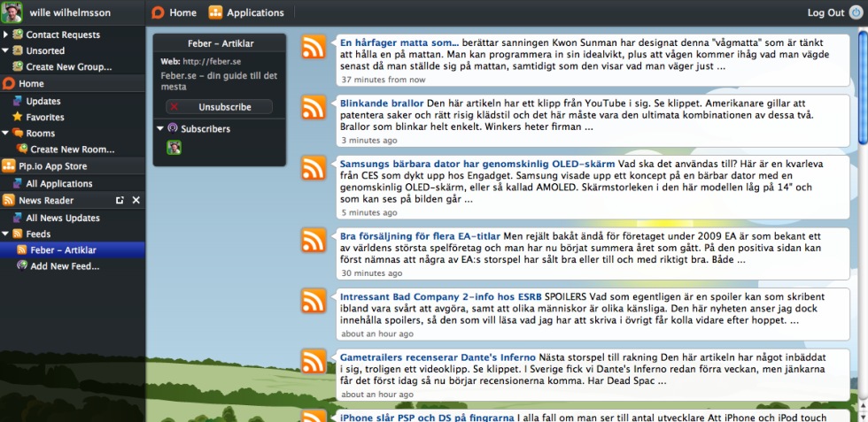Click the Feber – Artiklar panel title
868x422 pixels.
(220, 43)
